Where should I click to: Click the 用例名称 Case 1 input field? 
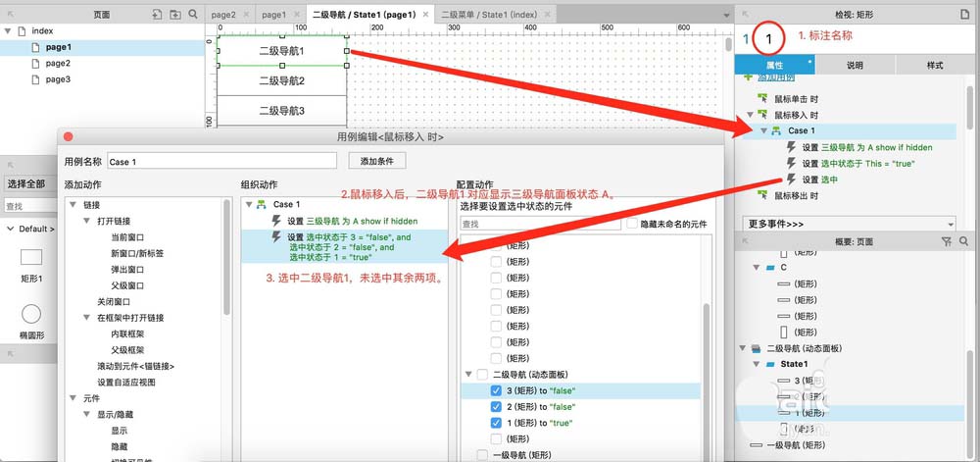pyautogui.click(x=221, y=161)
